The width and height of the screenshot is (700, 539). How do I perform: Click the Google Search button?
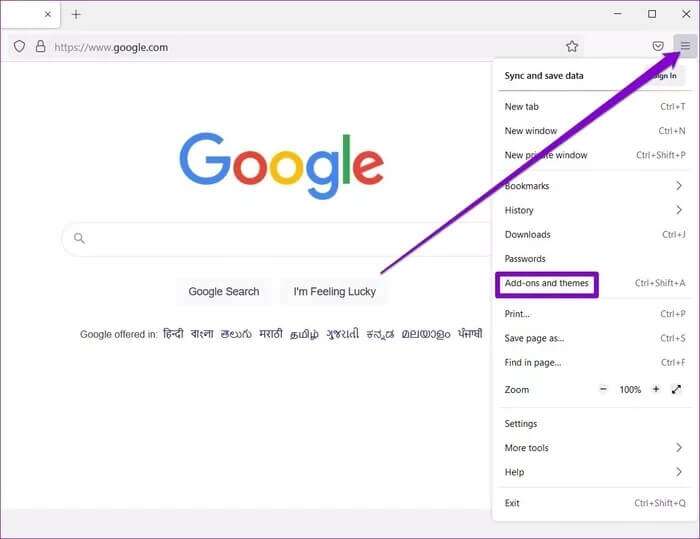(x=224, y=291)
